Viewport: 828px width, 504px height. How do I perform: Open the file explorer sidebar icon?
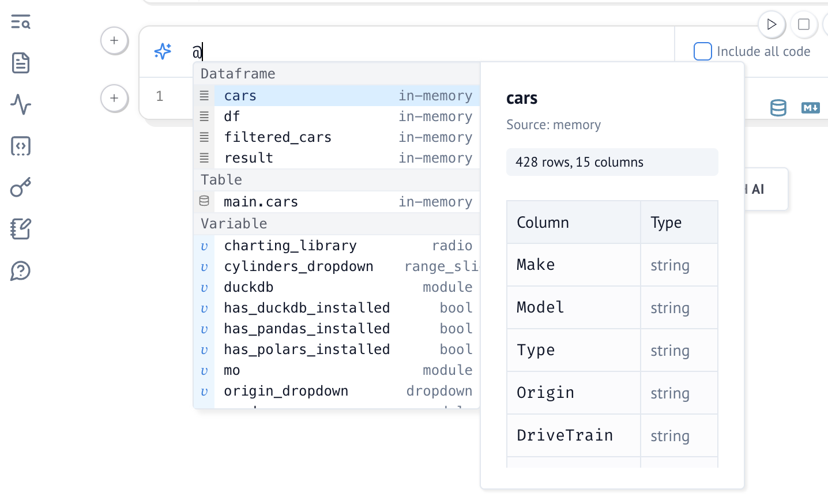(21, 63)
